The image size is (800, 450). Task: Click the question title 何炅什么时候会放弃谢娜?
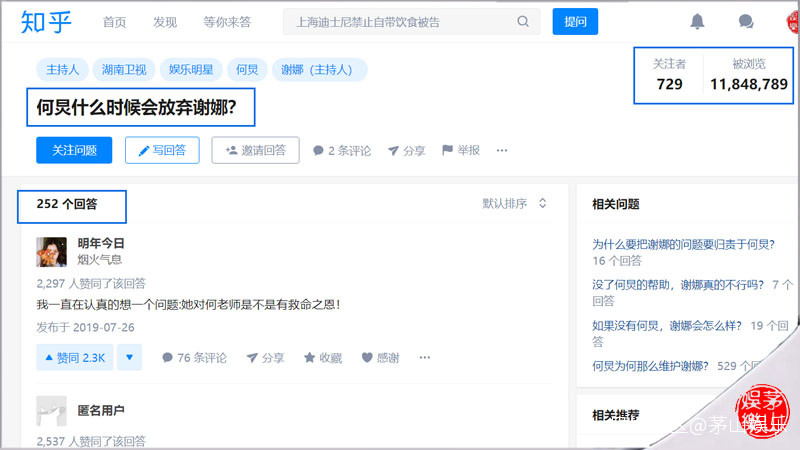click(x=136, y=108)
